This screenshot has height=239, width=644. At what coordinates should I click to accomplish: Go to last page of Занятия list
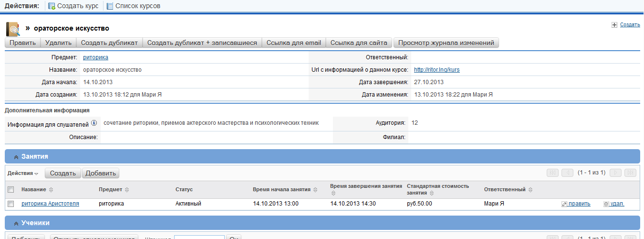tap(630, 173)
